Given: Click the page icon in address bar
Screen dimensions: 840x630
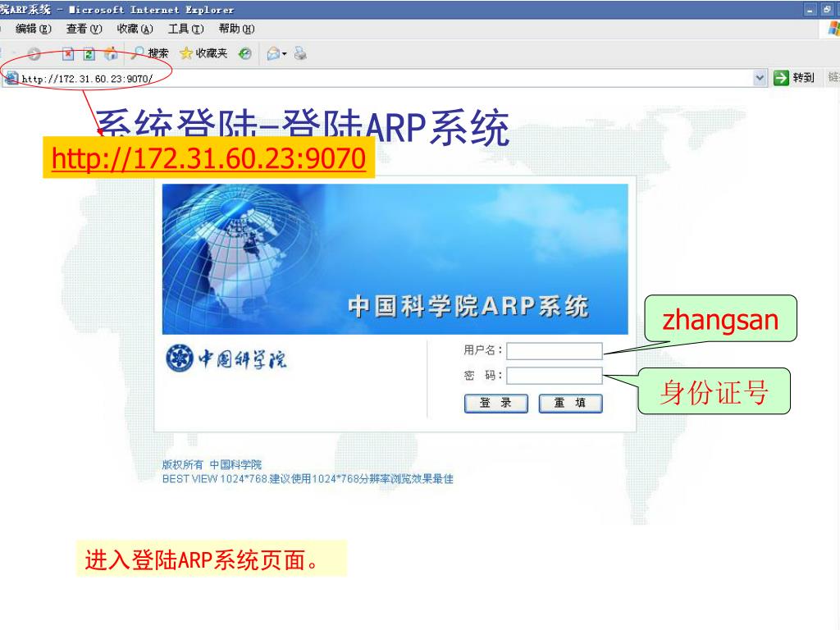Looking at the screenshot, I should (x=11, y=78).
